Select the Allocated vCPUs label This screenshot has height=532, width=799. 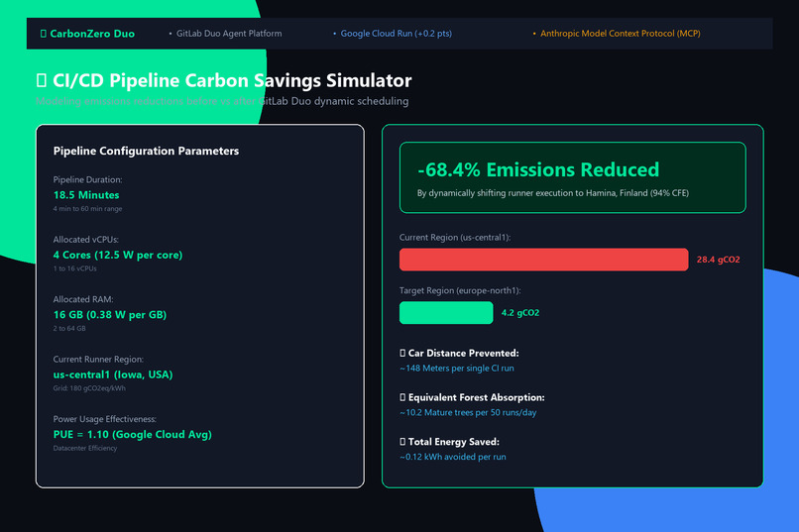click(x=85, y=240)
